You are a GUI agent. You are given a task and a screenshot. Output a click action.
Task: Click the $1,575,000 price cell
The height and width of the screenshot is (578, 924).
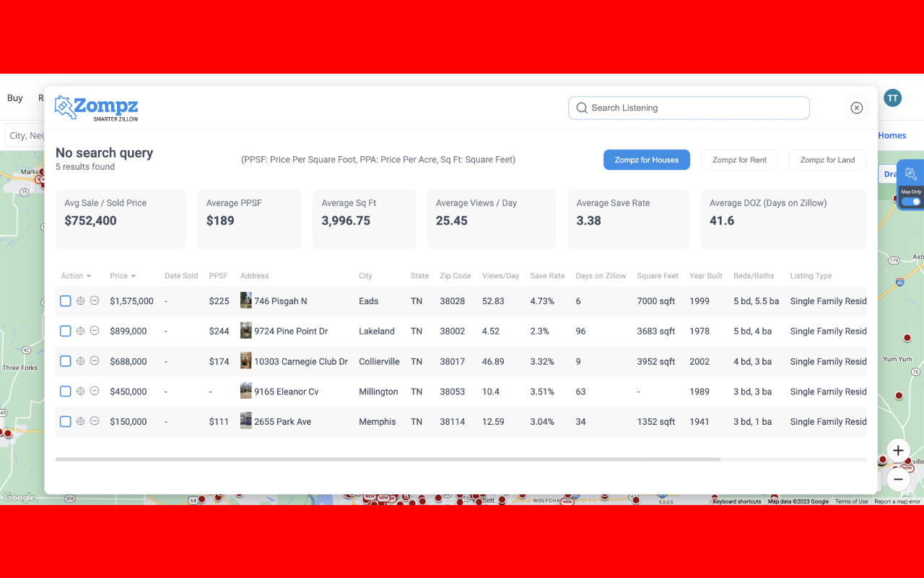pos(132,301)
